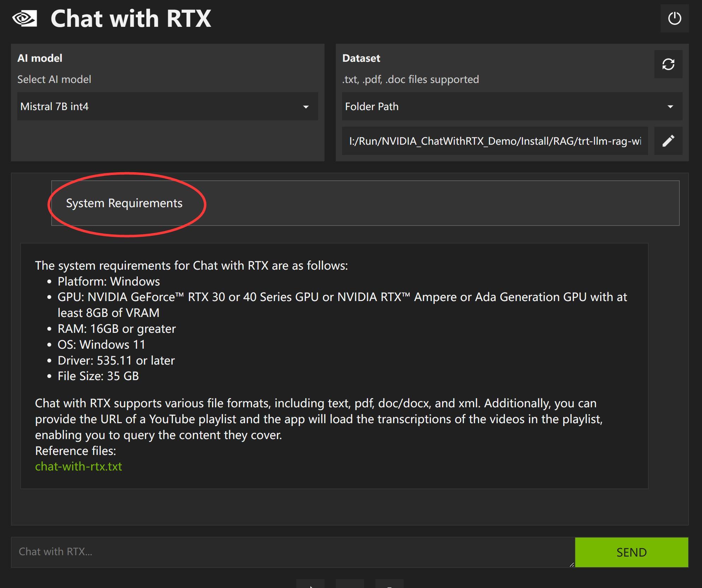The height and width of the screenshot is (588, 702).
Task: Open the Folder Path dataset dropdown
Action: click(x=512, y=106)
